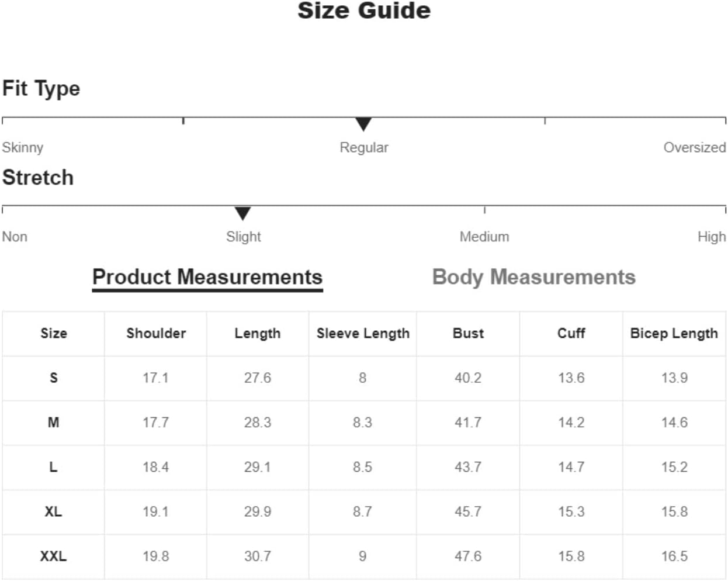Click the Medium stretch label
The height and width of the screenshot is (581, 728).
[484, 237]
